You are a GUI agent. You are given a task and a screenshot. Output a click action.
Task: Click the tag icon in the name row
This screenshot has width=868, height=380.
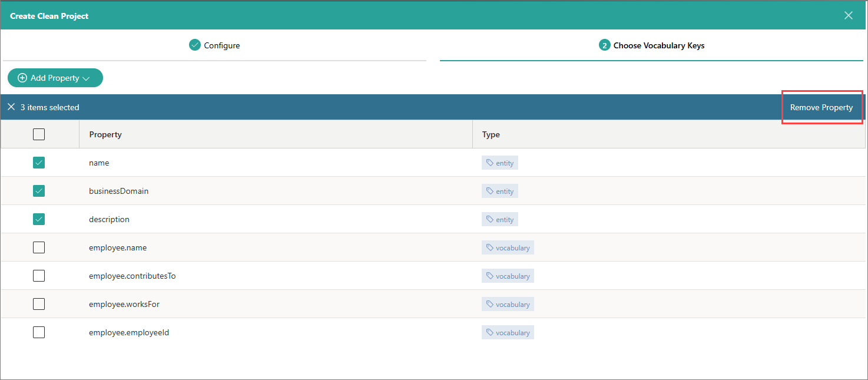click(490, 163)
